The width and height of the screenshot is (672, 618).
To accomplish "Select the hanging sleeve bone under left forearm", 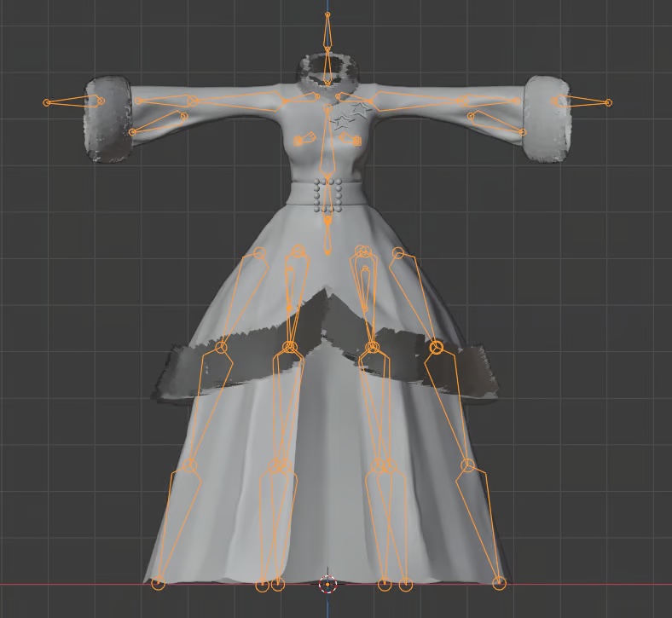I will tap(158, 124).
